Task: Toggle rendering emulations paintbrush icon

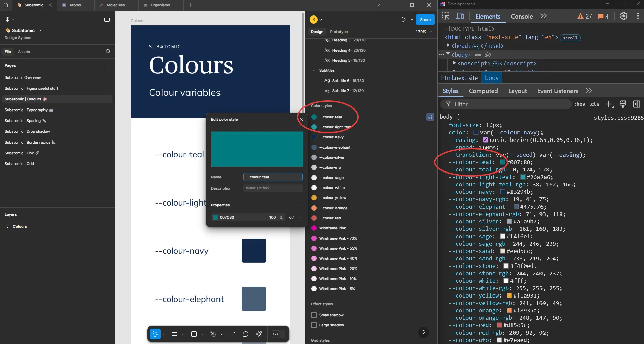Action: (x=623, y=104)
